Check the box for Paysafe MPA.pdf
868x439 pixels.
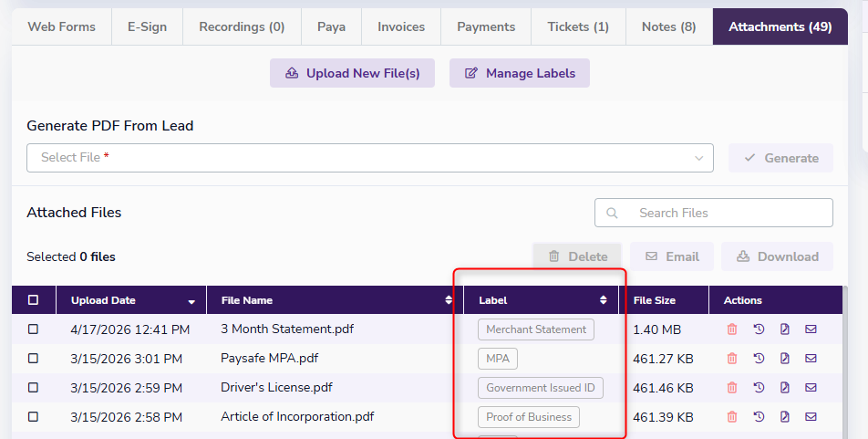[33, 358]
